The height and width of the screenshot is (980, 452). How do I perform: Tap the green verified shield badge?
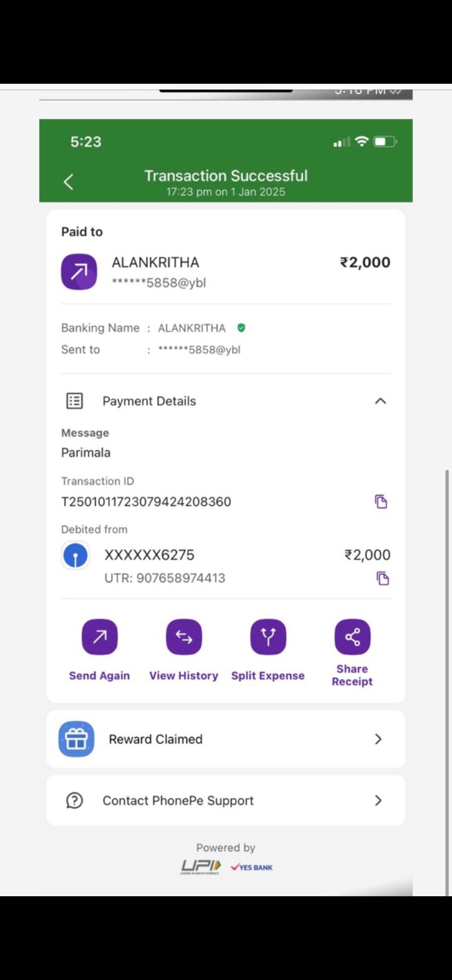point(241,328)
